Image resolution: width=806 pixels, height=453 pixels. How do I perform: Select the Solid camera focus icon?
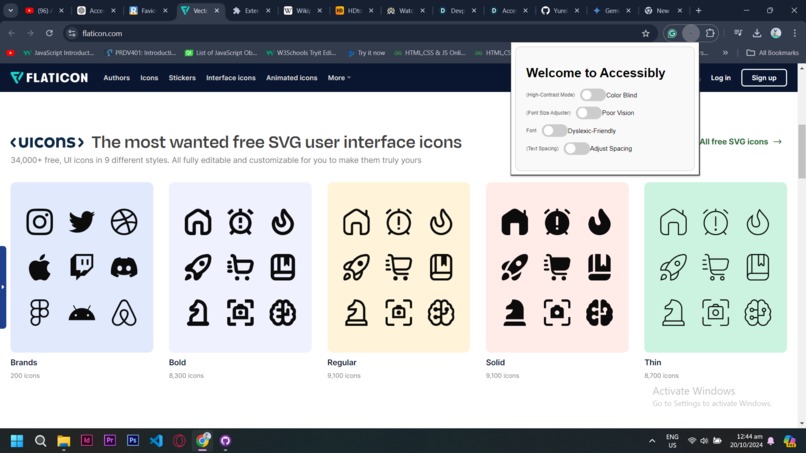pos(557,313)
